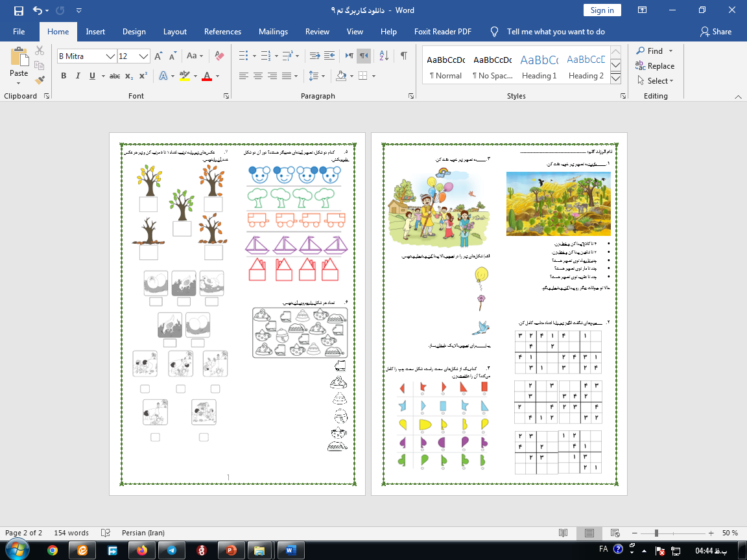Viewport: 747px width, 560px height.
Task: Apply center paragraph alignment
Action: [257, 76]
